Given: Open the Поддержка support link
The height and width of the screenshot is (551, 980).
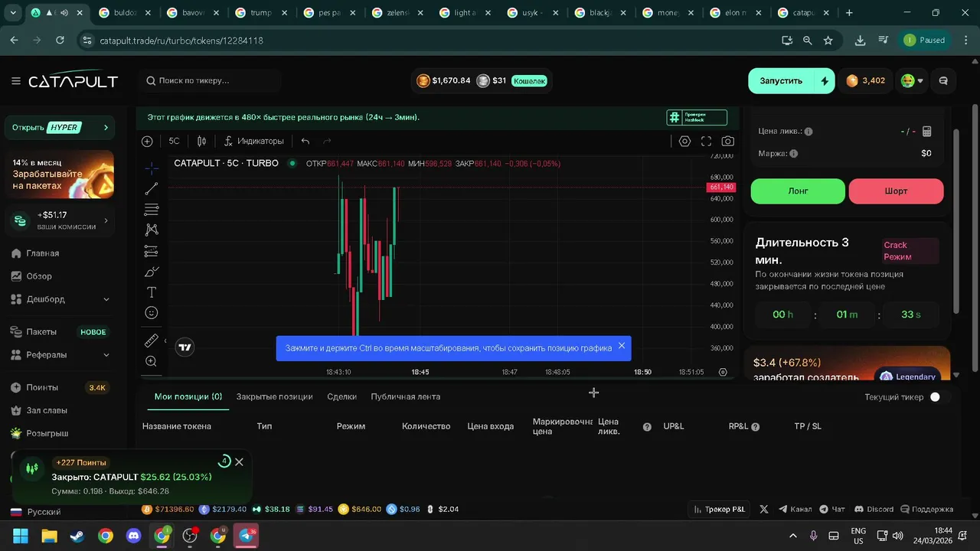Looking at the screenshot, I should [927, 509].
